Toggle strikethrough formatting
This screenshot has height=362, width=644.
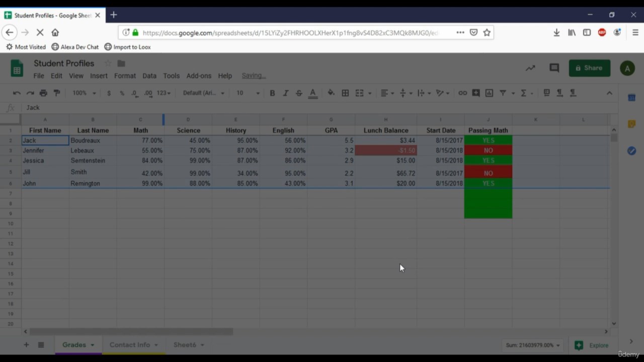pyautogui.click(x=299, y=93)
